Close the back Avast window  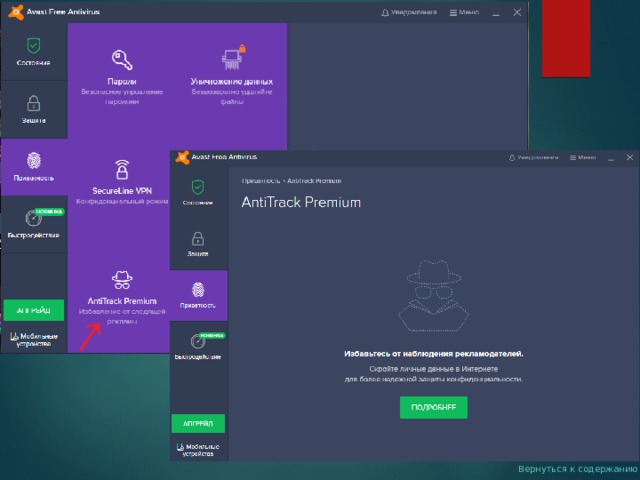point(517,13)
